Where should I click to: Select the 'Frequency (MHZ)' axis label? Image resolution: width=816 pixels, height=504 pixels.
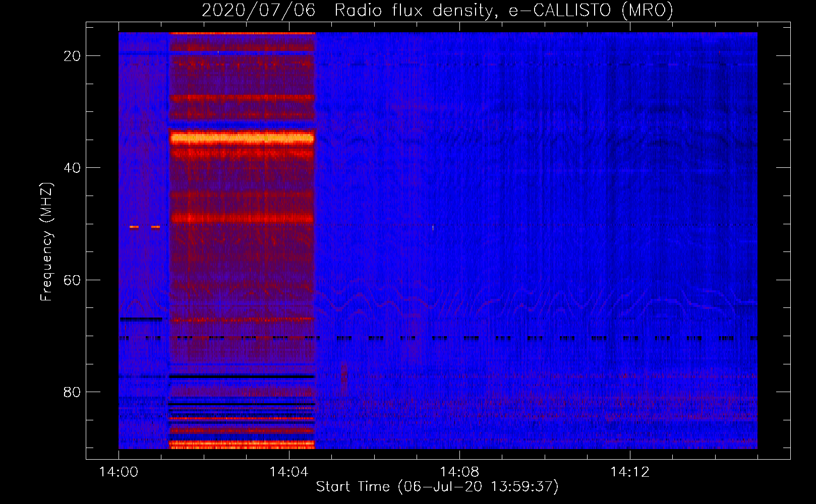point(46,242)
